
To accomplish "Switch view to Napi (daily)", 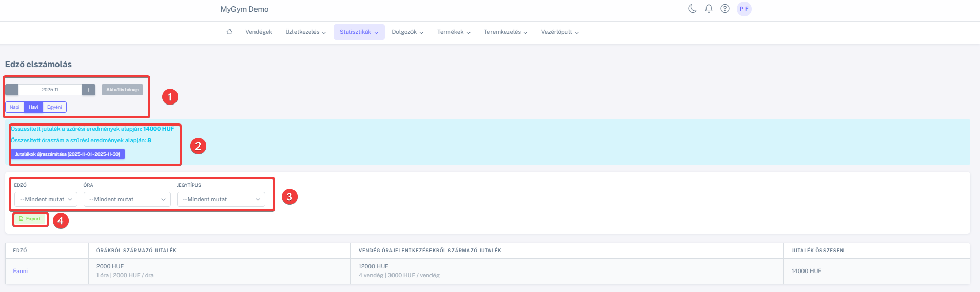I will point(15,107).
